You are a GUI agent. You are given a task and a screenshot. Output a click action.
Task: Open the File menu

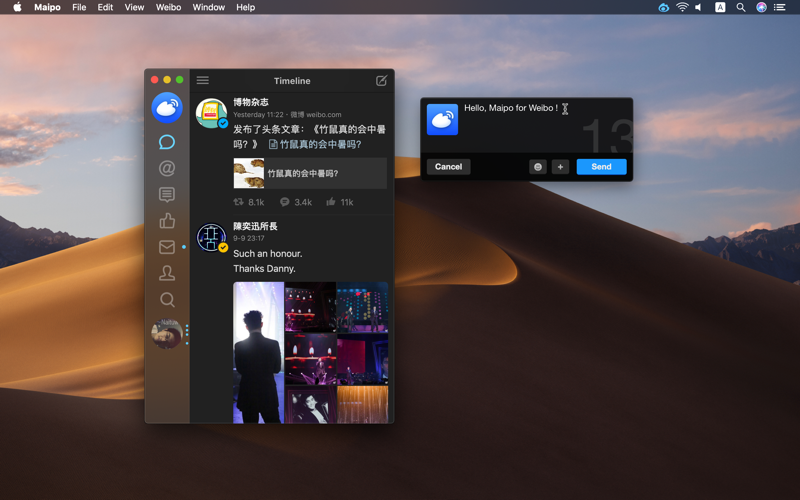click(x=79, y=7)
